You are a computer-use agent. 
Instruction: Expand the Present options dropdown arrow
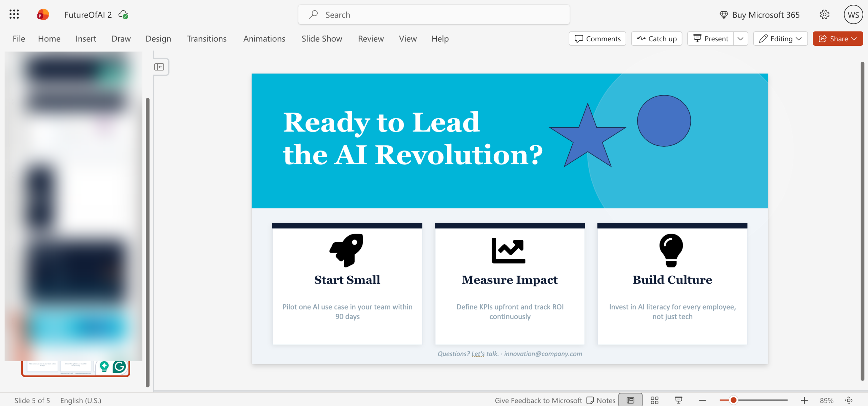[741, 39]
